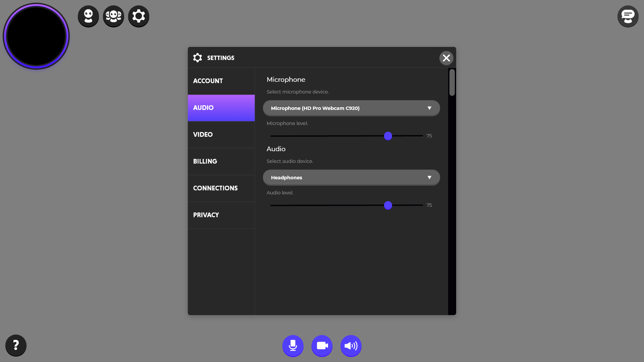Click the purple-ringed avatar circle
The height and width of the screenshot is (362, 644).
pos(36,36)
